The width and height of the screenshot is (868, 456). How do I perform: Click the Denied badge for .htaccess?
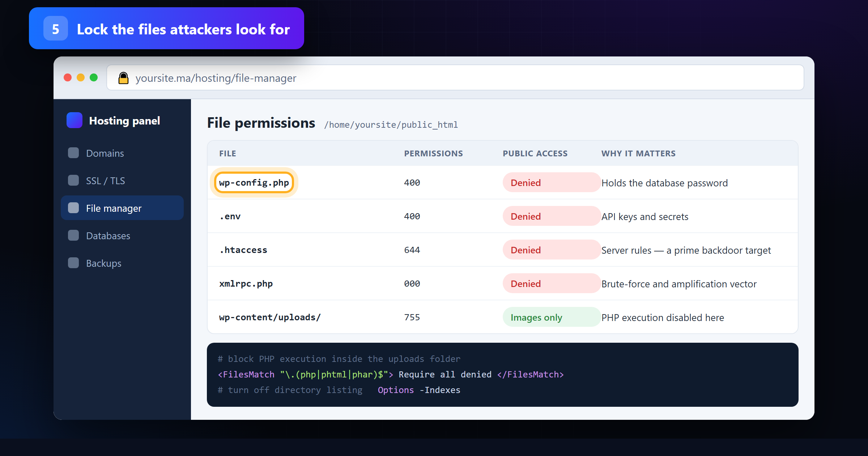(552, 250)
